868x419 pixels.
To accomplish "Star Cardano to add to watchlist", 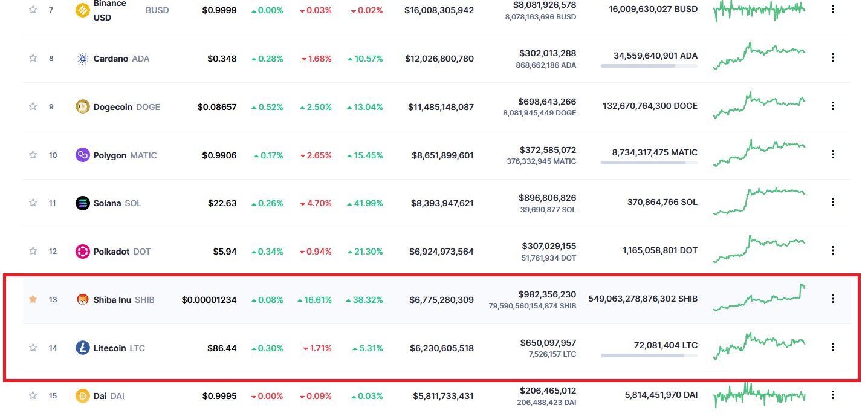I will pyautogui.click(x=33, y=58).
